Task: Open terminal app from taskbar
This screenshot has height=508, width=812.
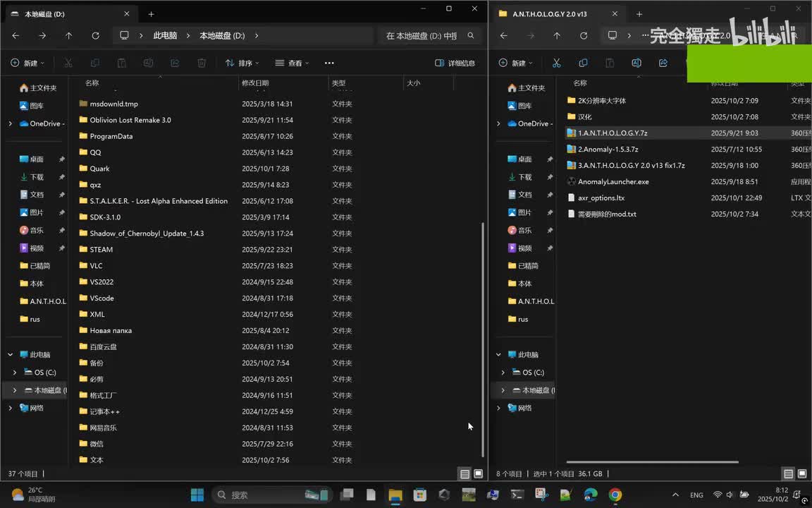Action: tap(517, 495)
